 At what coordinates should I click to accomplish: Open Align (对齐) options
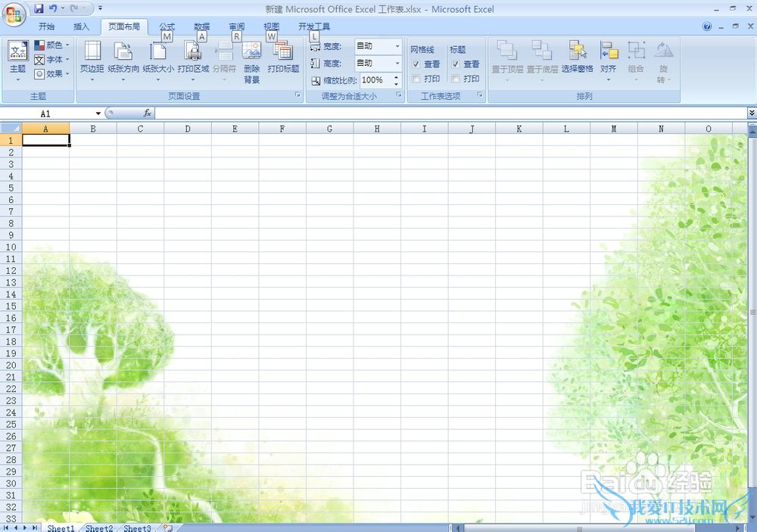click(x=609, y=61)
